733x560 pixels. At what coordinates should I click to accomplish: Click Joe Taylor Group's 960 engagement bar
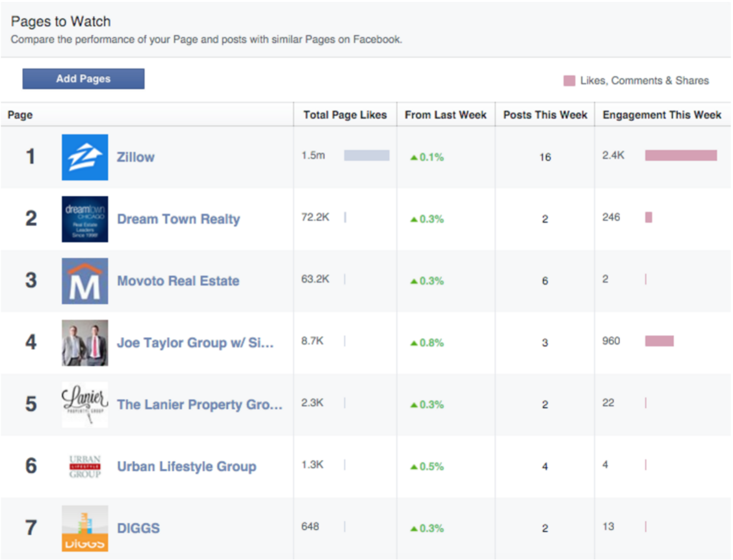[x=659, y=341]
